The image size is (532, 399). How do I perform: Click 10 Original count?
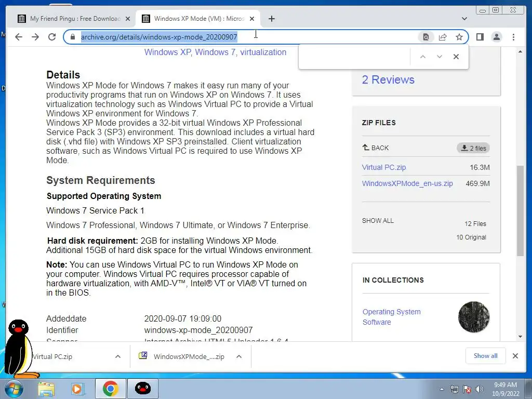coord(471,237)
